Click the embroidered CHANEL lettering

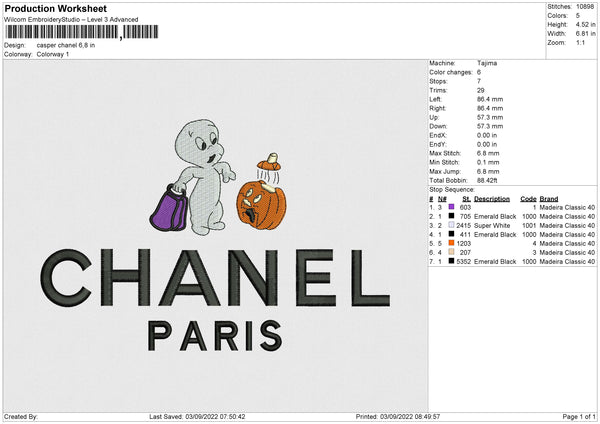215,277
